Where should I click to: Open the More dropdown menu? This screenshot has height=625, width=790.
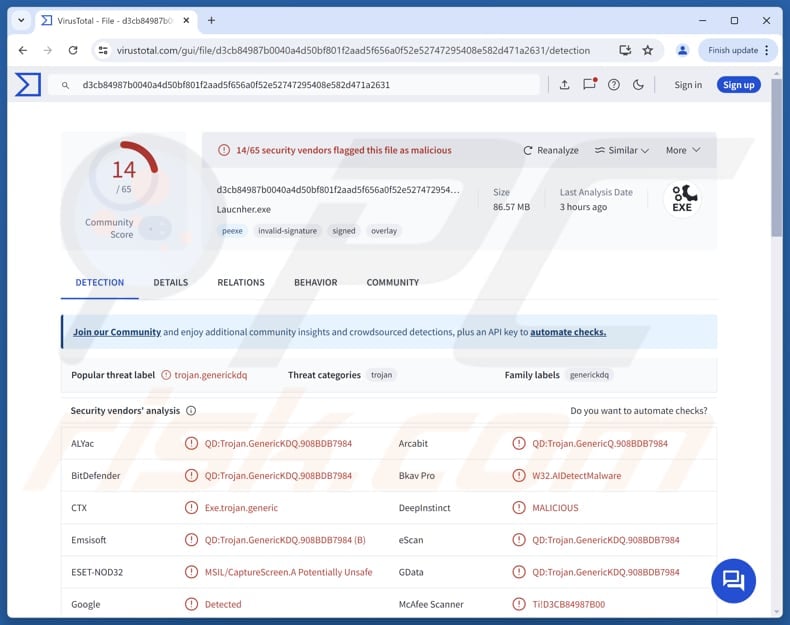point(683,150)
